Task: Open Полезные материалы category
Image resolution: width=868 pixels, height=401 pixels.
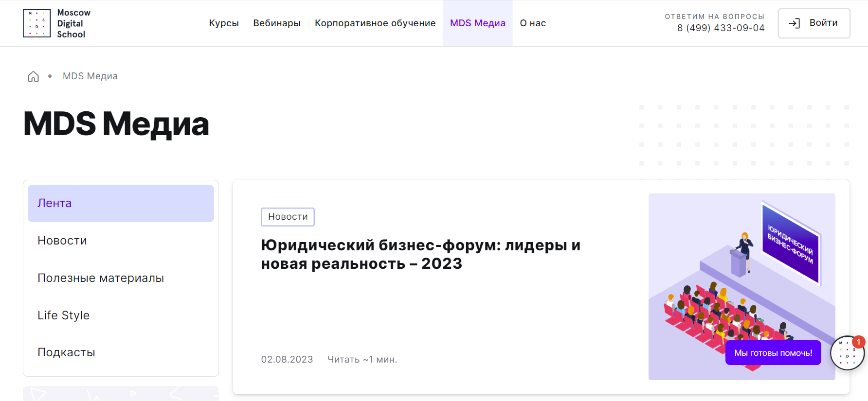Action: [x=121, y=278]
